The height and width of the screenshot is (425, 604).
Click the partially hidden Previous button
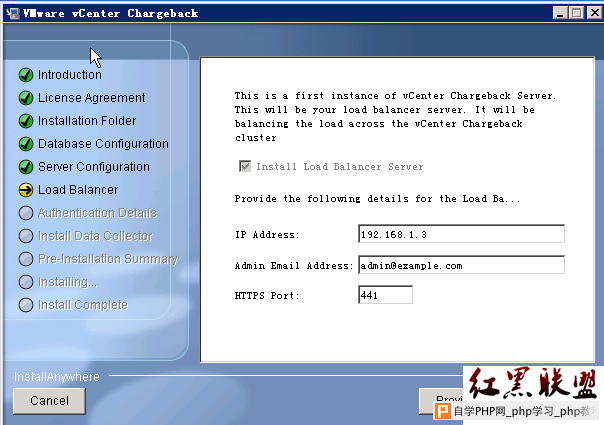click(441, 399)
